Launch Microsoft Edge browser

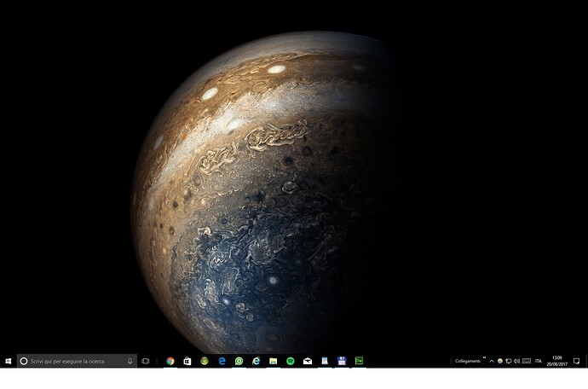point(222,361)
